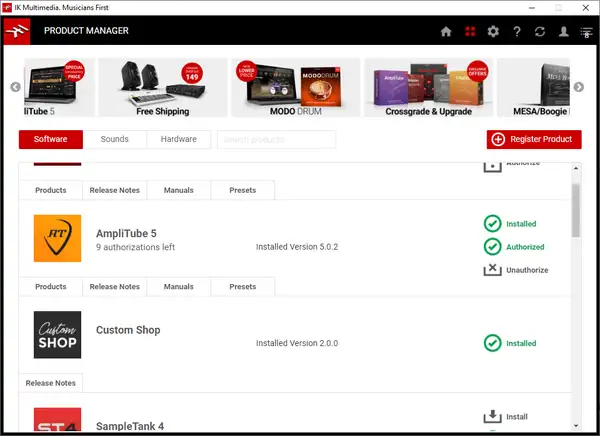600x436 pixels.
Task: Click the Unauthorize icon for AmpliTube 5
Action: 492,269
